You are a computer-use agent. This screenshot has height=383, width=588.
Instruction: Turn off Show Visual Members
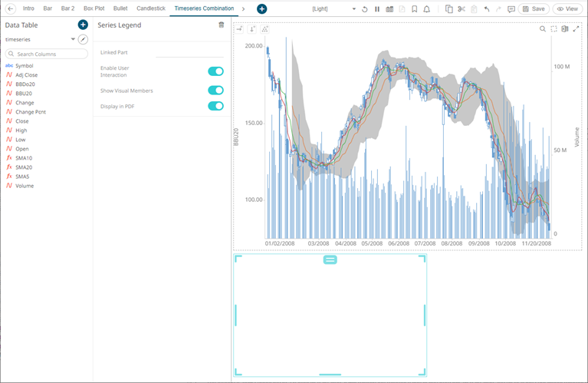click(215, 91)
